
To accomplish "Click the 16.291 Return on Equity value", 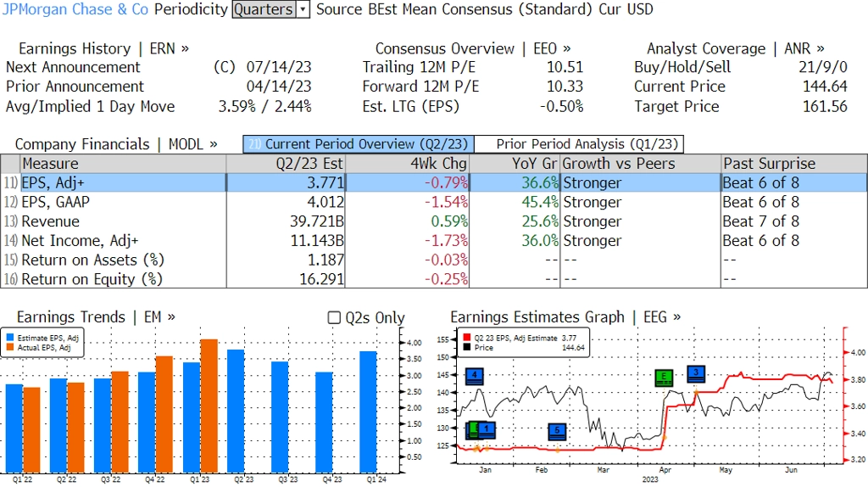I will click(x=321, y=279).
